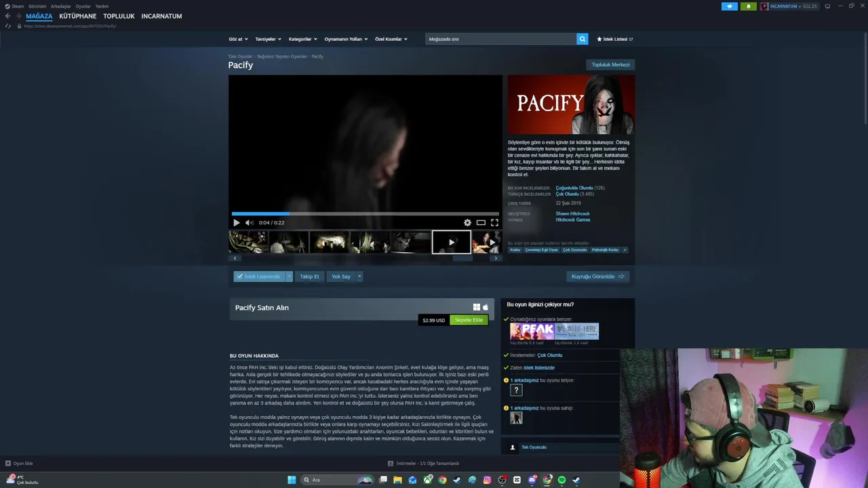Open the INCARNATUM profile tab
Image resolution: width=868 pixels, height=488 pixels.
161,16
